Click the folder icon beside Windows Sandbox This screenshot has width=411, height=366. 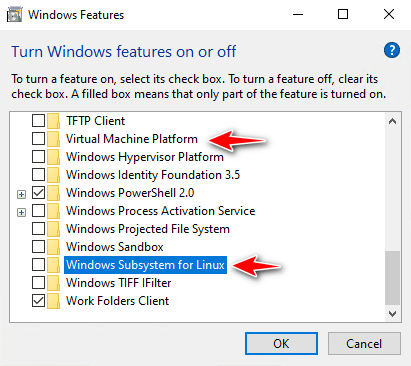pos(53,247)
